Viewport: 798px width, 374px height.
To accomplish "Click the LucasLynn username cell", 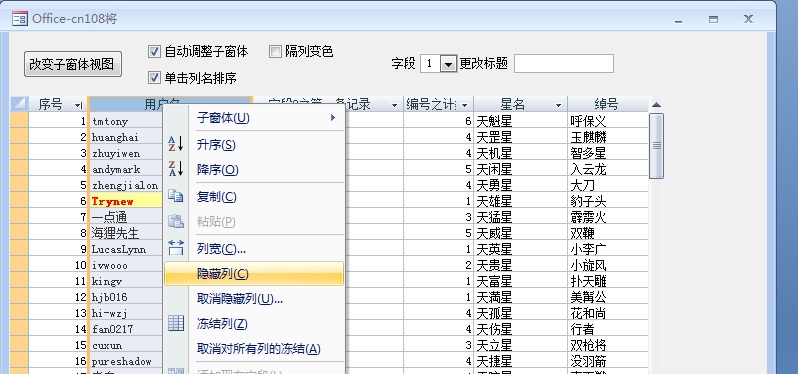I will [x=126, y=249].
